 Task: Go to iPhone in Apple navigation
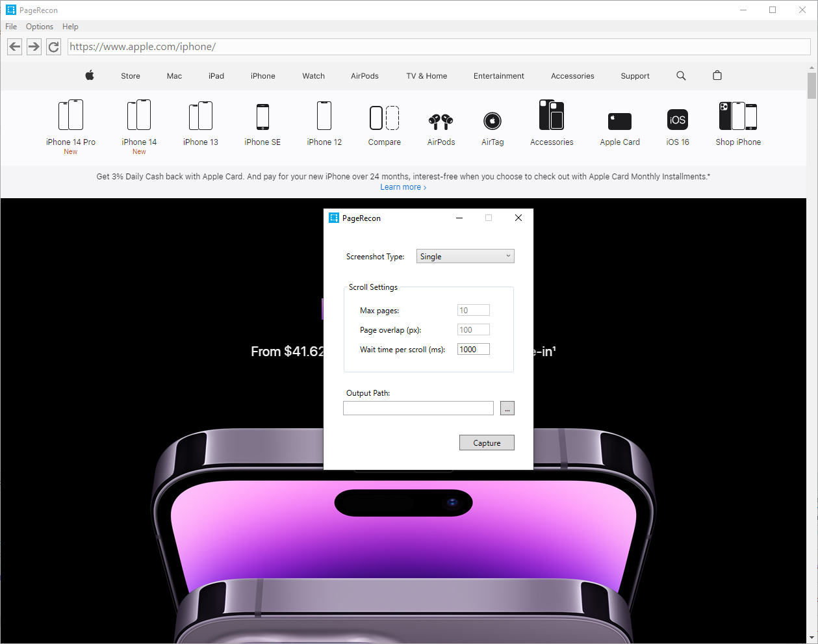click(263, 76)
